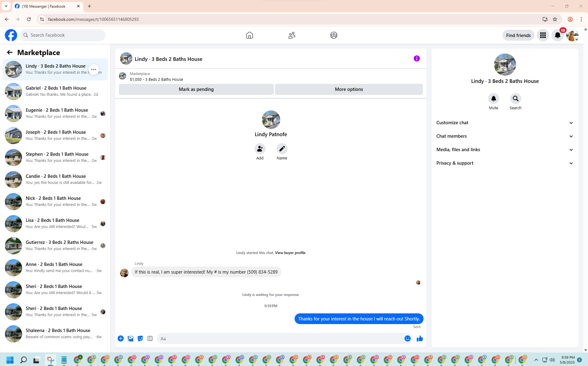
Task: Open Chrome browser menu three dots
Action: (581, 19)
